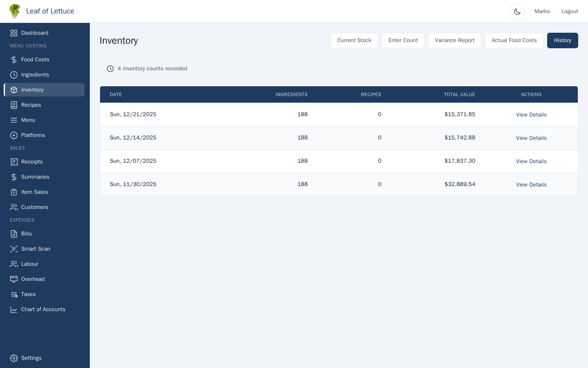Open Chart of Accounts graph icon

click(14, 309)
